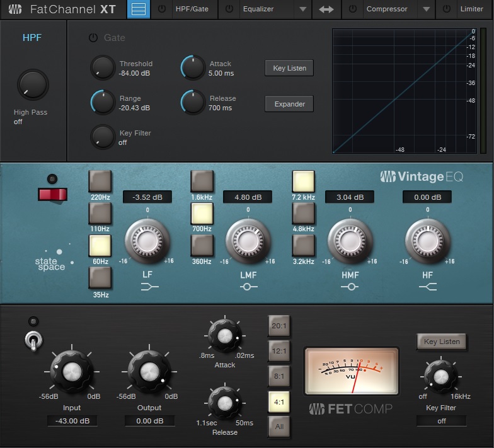Select 12:1 compression ratio

point(279,351)
